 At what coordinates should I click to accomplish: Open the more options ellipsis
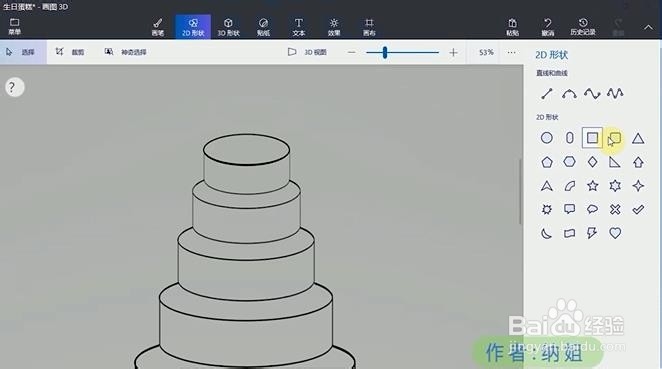click(x=511, y=52)
